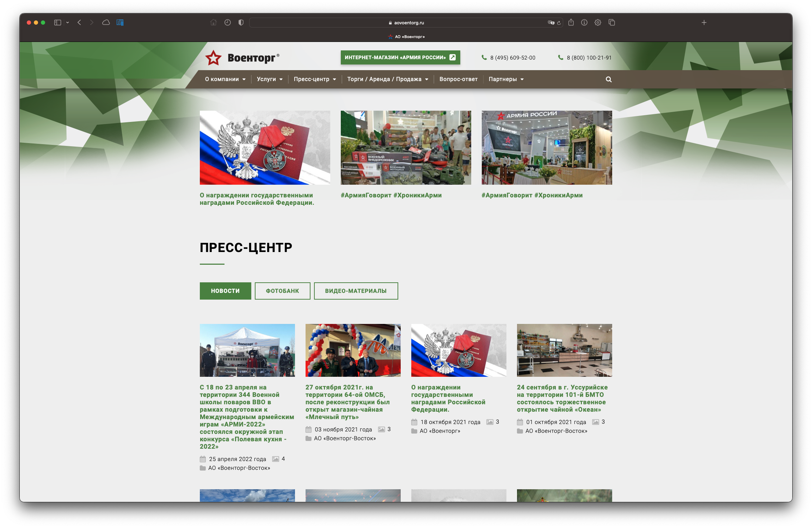Open history clock icon in toolbar
Screen dimensions: 812x528
(x=227, y=23)
